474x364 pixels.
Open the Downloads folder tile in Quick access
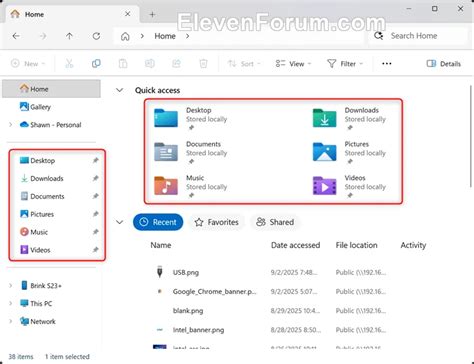(349, 118)
